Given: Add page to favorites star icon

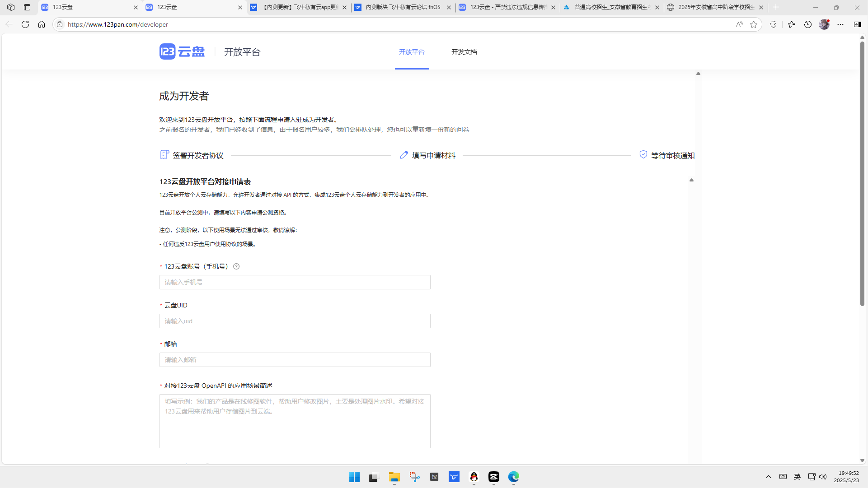Looking at the screenshot, I should (x=754, y=24).
